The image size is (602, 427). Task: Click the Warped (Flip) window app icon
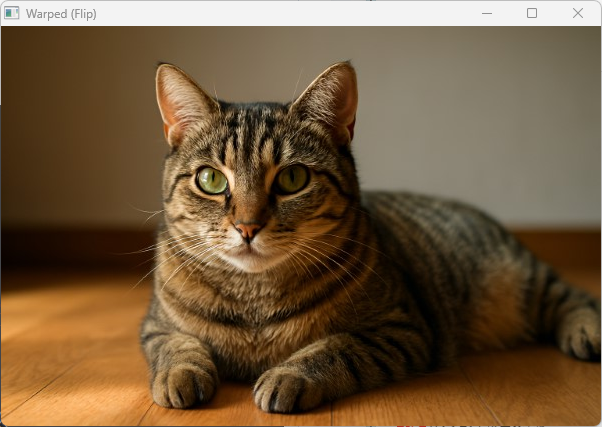[12, 13]
